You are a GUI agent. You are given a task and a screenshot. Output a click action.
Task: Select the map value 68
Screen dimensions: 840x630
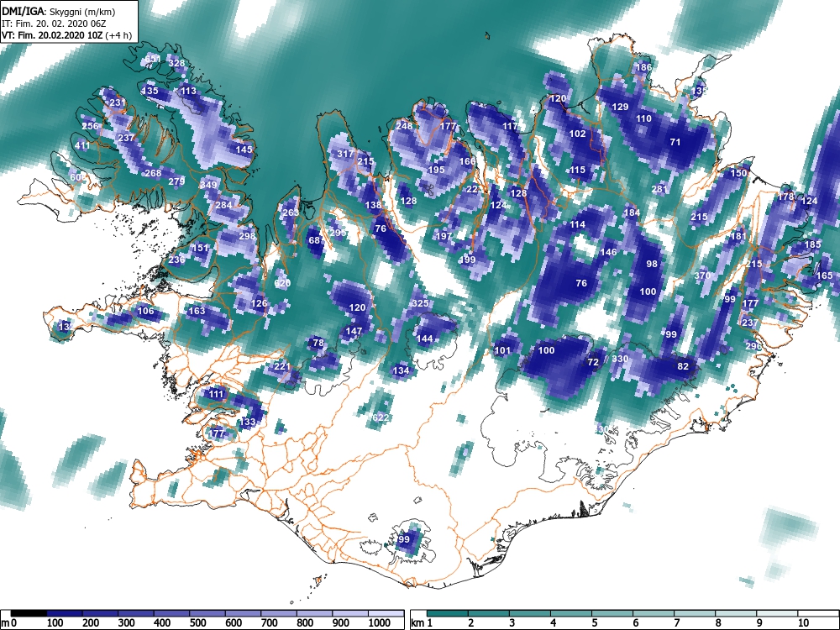[314, 240]
